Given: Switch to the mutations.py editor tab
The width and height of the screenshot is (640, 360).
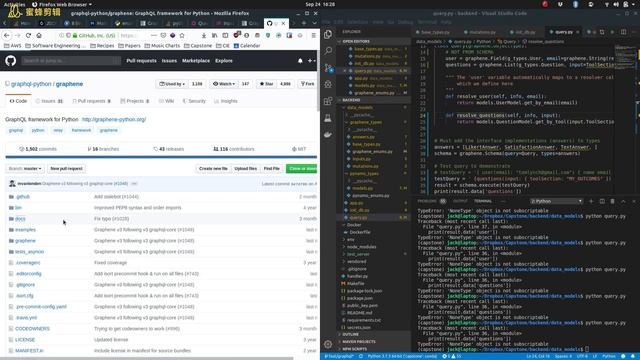Looking at the screenshot, I should (482, 32).
